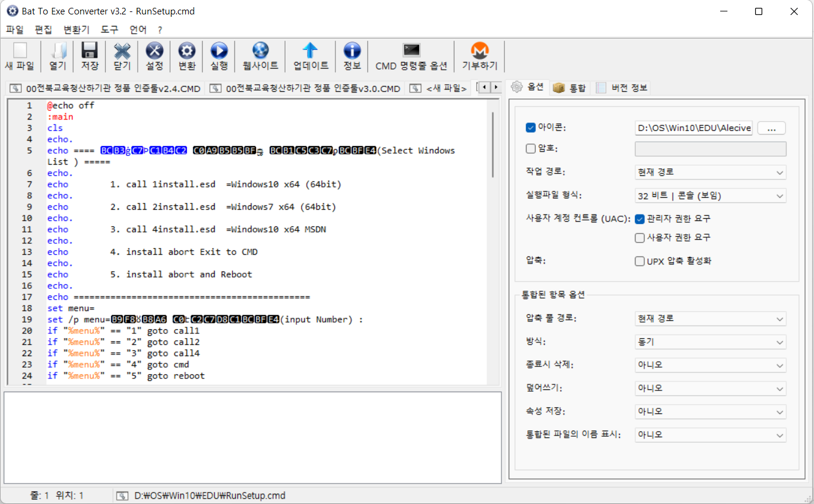Click line 15 'install abort and Reboot'
The height and width of the screenshot is (504, 814).
(189, 275)
